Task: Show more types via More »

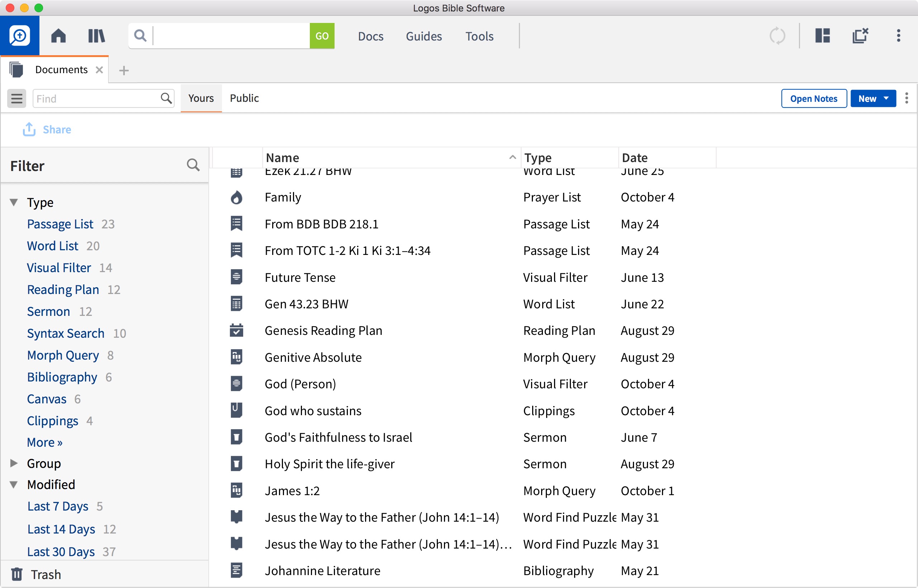Action: click(45, 442)
